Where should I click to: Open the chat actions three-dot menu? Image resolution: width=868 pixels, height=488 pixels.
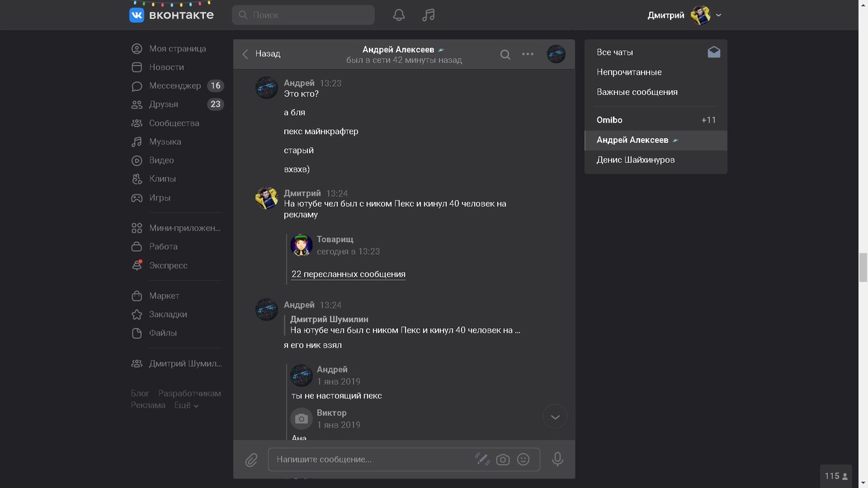[x=528, y=54]
